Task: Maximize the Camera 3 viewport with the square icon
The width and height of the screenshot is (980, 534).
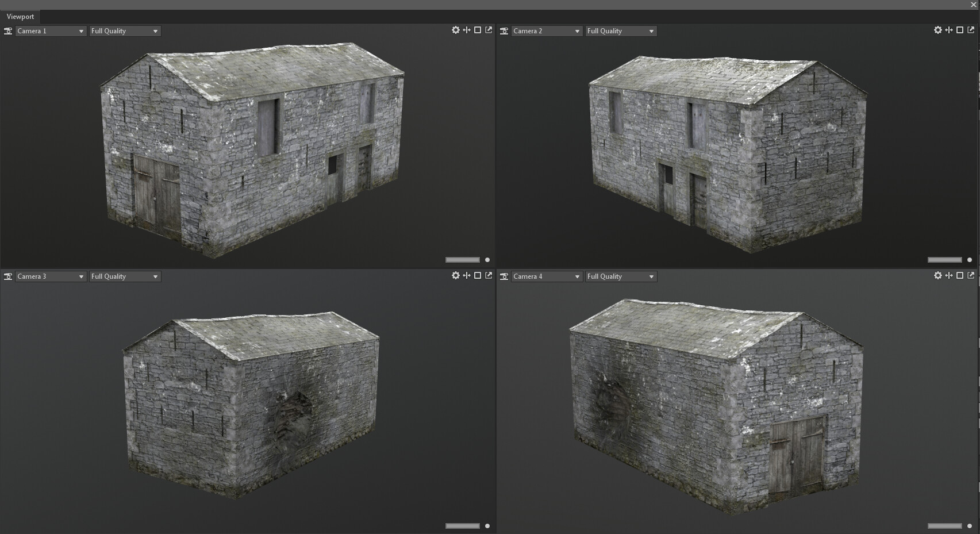Action: [x=478, y=276]
